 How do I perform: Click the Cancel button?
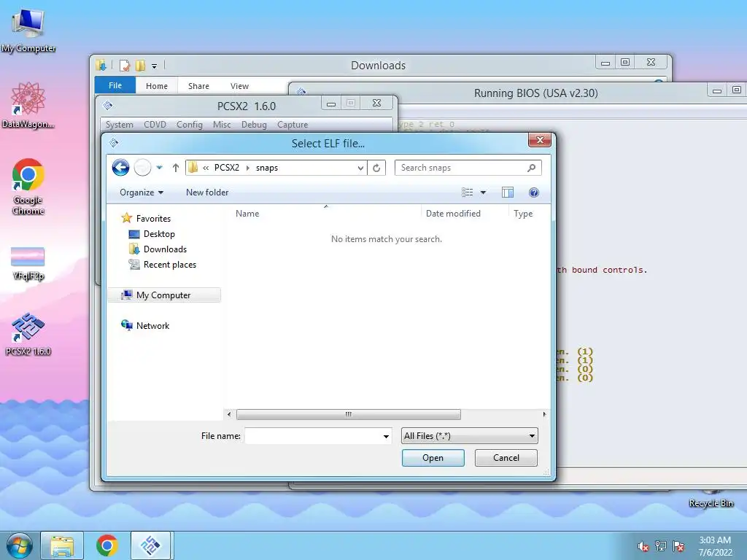[506, 458]
